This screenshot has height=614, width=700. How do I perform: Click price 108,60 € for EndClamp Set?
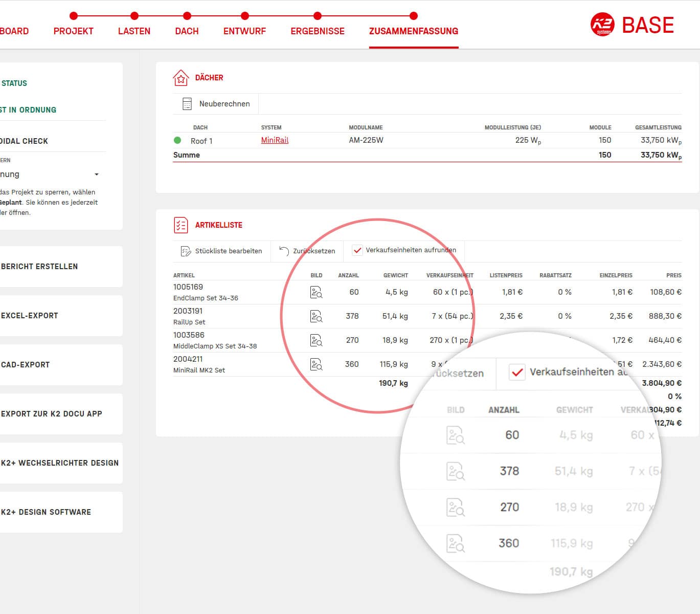pos(666,292)
